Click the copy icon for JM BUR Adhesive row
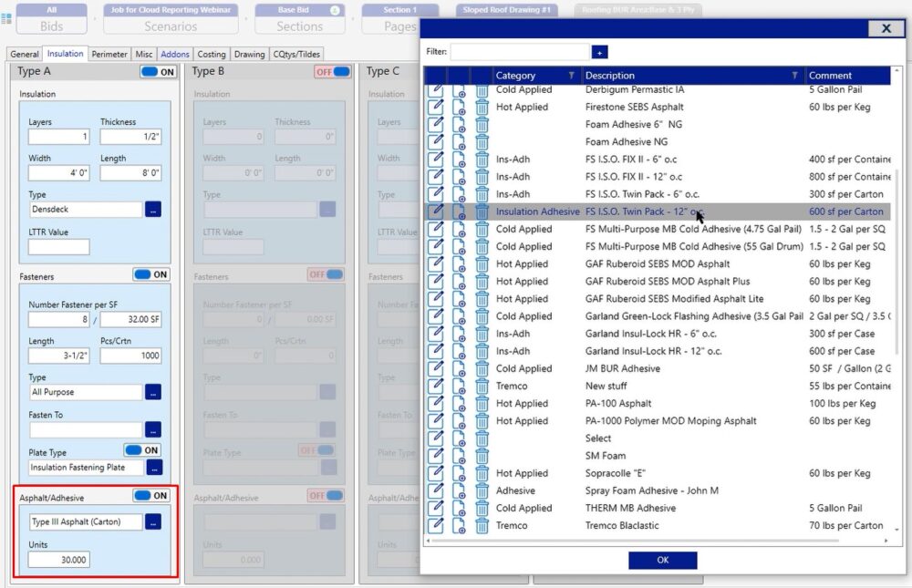Viewport: 912px width, 588px height. coord(459,369)
